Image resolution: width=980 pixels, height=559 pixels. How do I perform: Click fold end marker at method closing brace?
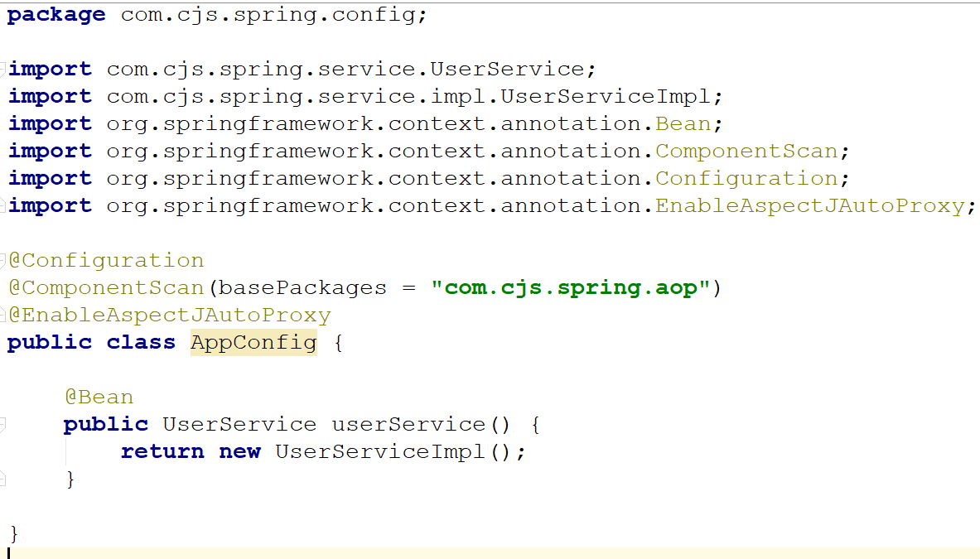(x=3, y=479)
